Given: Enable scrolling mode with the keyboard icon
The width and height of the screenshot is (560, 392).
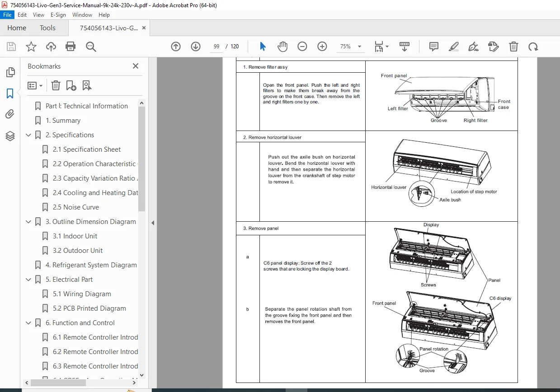Looking at the screenshot, I should pos(405,47).
